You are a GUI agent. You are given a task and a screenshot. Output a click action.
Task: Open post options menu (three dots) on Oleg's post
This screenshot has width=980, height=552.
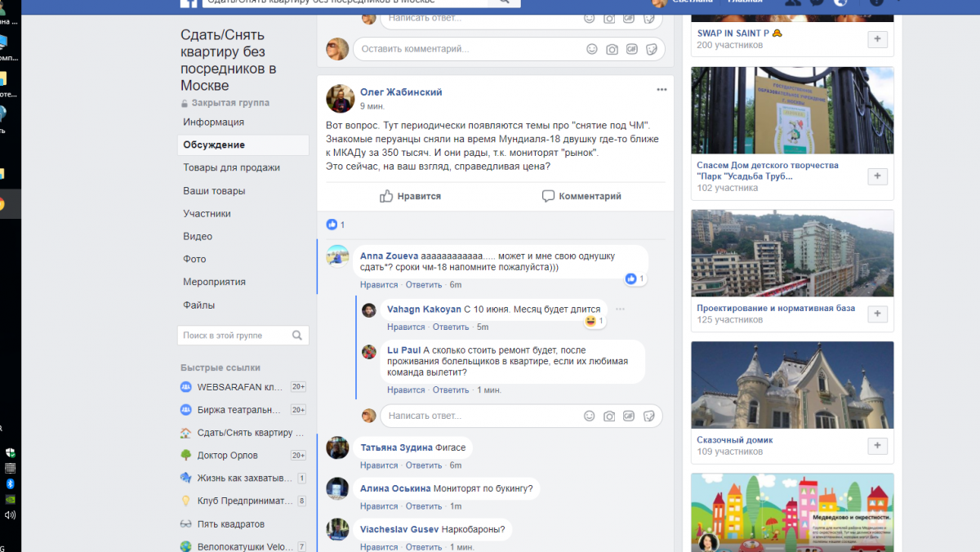pos(662,89)
